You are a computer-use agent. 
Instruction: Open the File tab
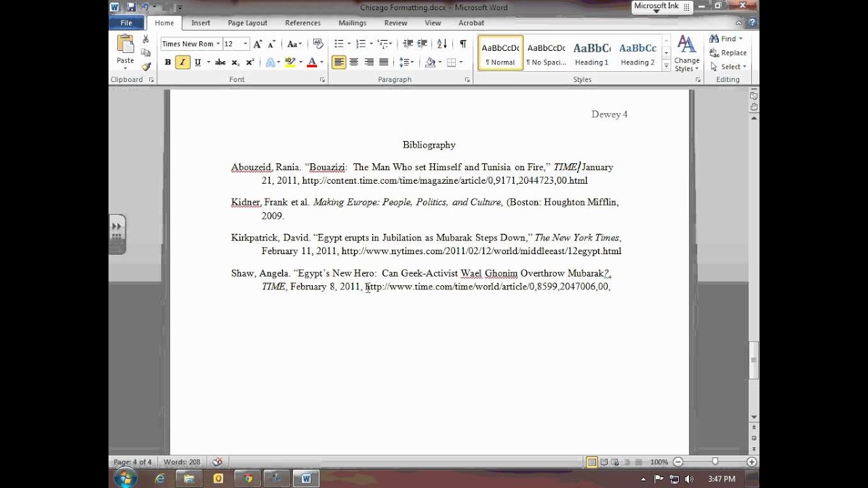[126, 23]
